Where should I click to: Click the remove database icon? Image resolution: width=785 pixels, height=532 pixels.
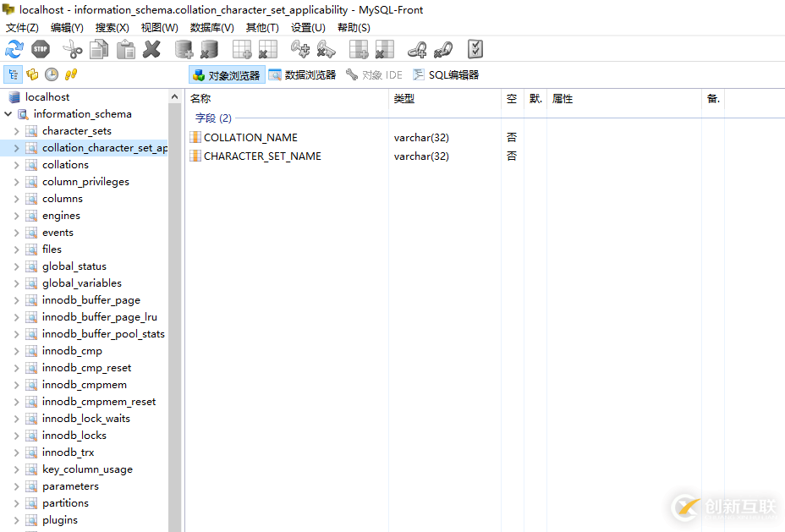(209, 49)
